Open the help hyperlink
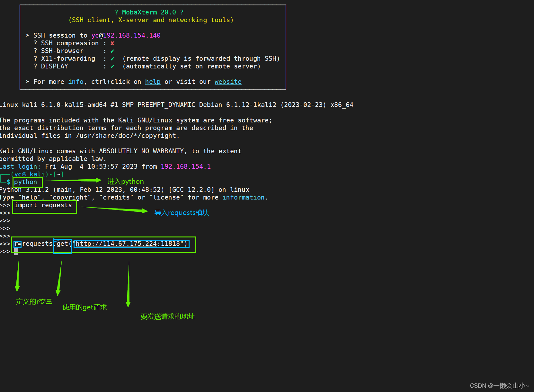Screen dimensions: 534x392 pos(153,82)
